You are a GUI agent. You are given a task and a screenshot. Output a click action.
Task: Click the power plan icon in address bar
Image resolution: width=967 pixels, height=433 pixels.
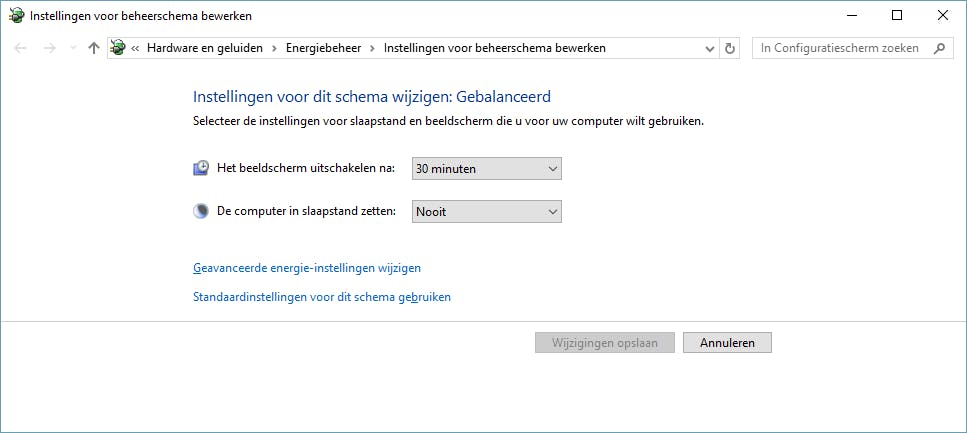118,48
